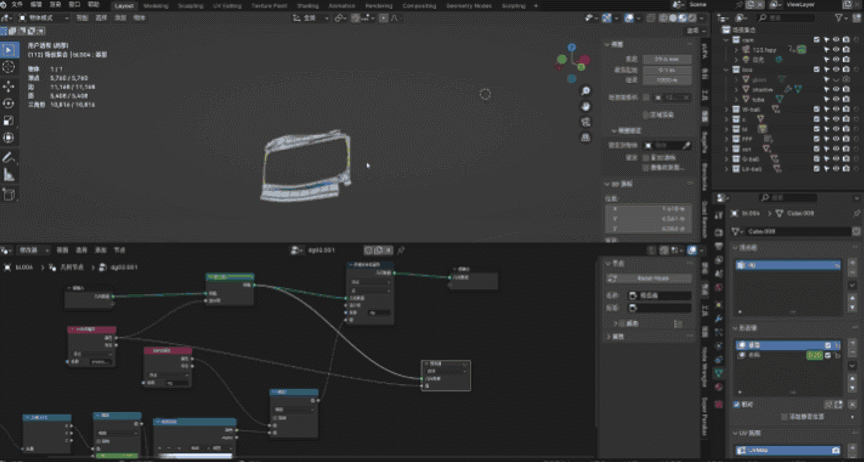Pin the node tree with pin icon
The width and height of the screenshot is (864, 462).
click(401, 250)
